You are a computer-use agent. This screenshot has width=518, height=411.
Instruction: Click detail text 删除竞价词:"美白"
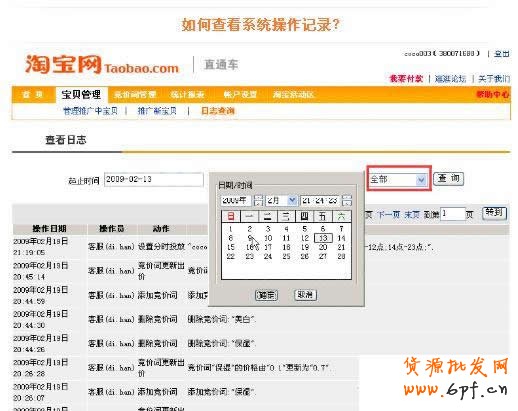[x=221, y=319]
